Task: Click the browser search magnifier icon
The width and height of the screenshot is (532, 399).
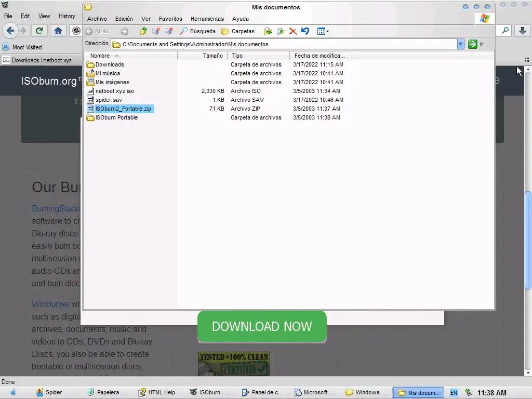Action: point(505,31)
